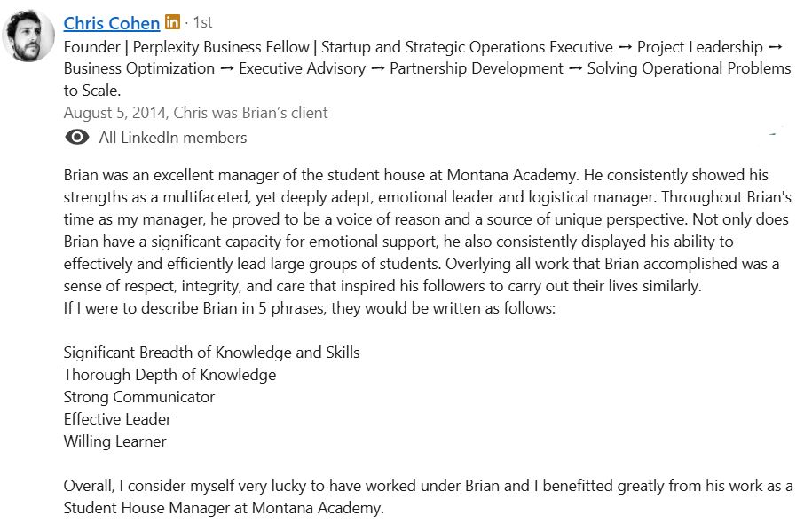812x524 pixels.
Task: Click the arrow icon before Partnership Development
Action: 377,68
